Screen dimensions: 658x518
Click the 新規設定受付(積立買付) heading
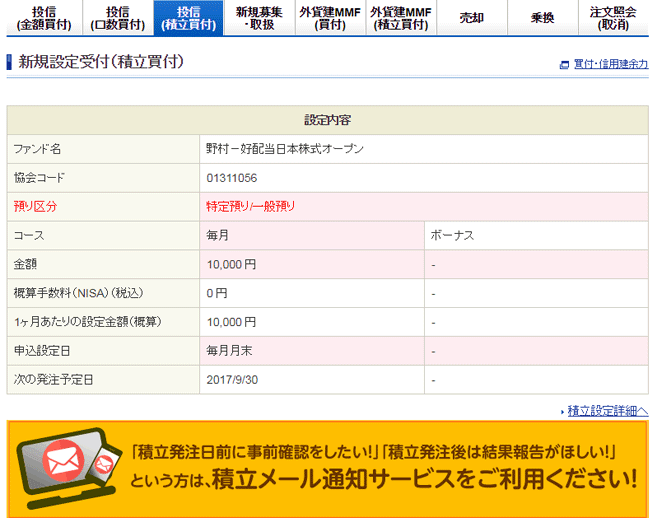tap(101, 62)
